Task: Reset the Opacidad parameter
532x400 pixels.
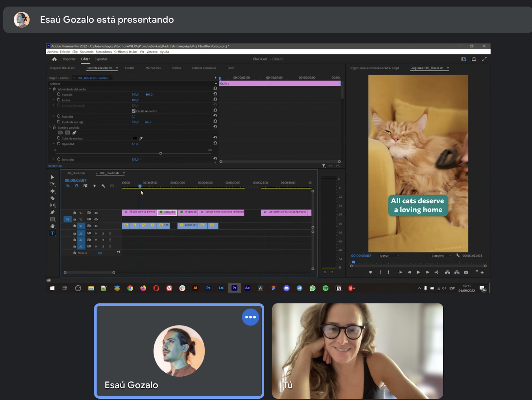Action: pyautogui.click(x=215, y=143)
